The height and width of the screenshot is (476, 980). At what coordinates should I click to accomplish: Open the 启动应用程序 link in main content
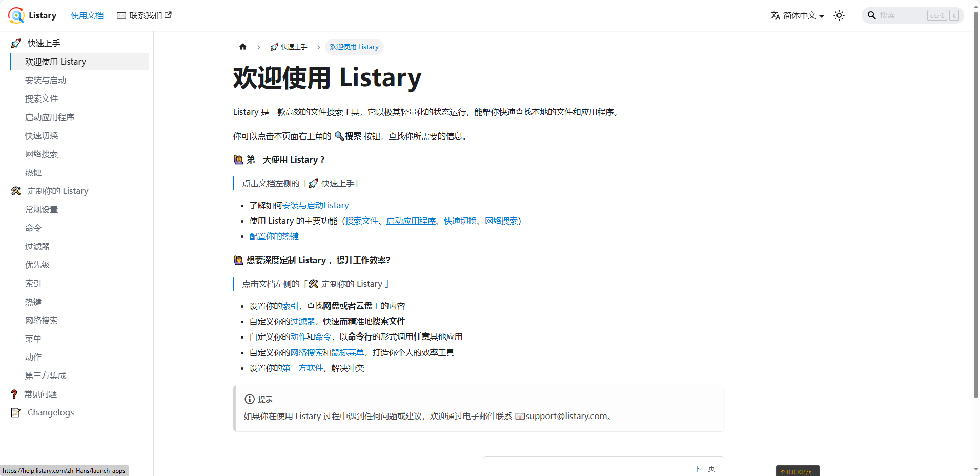411,221
